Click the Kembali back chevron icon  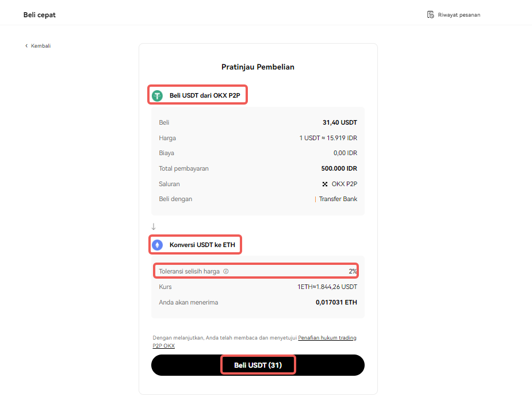26,46
